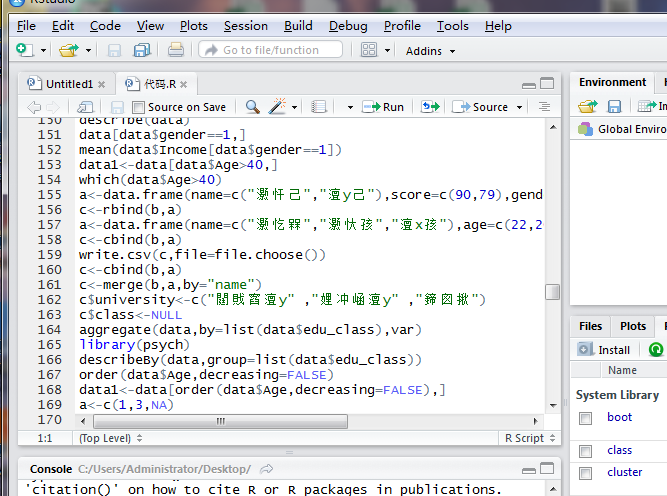The image size is (667, 496).
Task: Close the Untitled1 tab
Action: click(x=101, y=84)
